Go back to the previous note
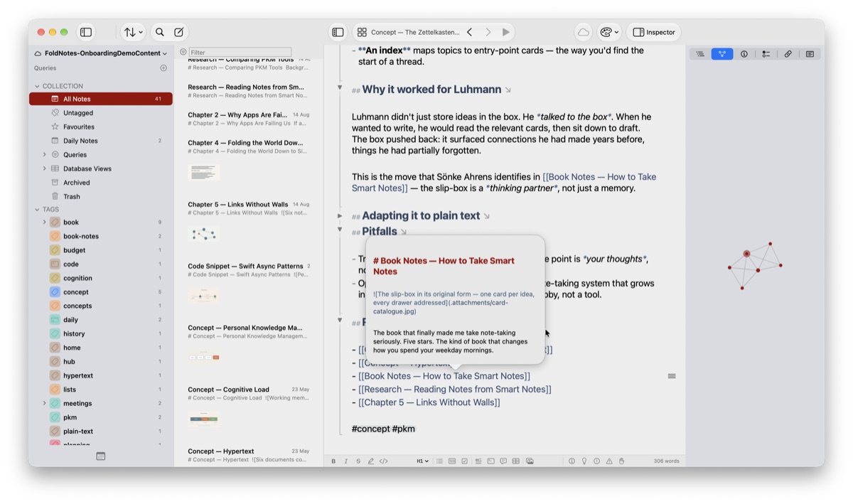This screenshot has height=504, width=853. pyautogui.click(x=470, y=32)
